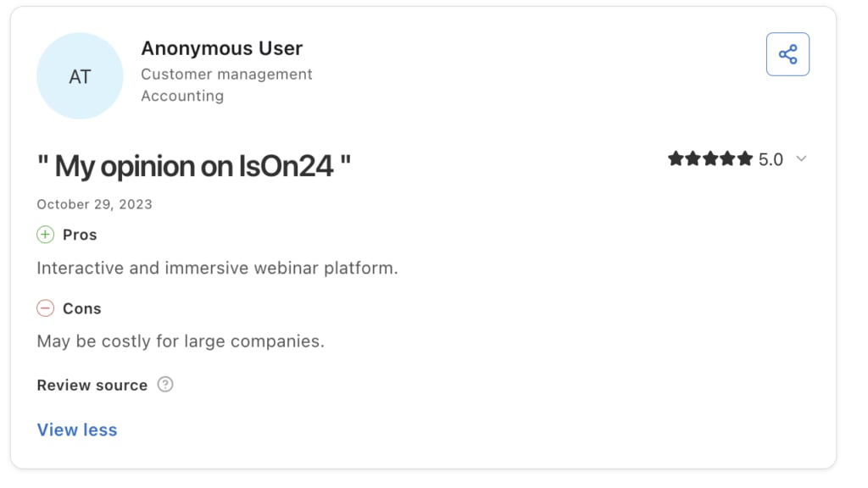Click the share review icon button
The image size is (868, 488).
(787, 54)
